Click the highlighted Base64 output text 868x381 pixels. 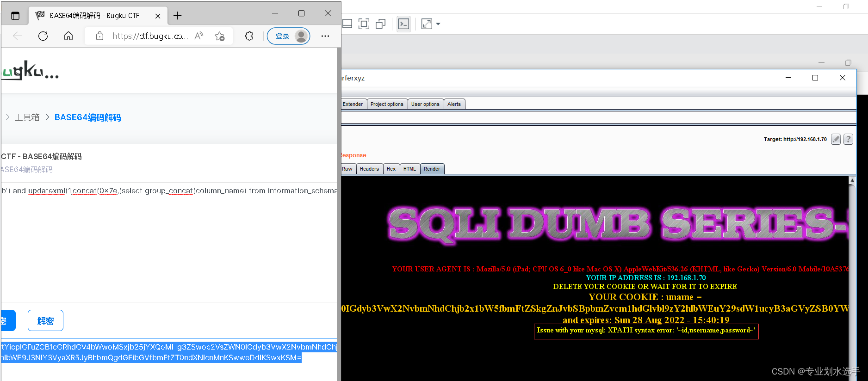(169, 352)
